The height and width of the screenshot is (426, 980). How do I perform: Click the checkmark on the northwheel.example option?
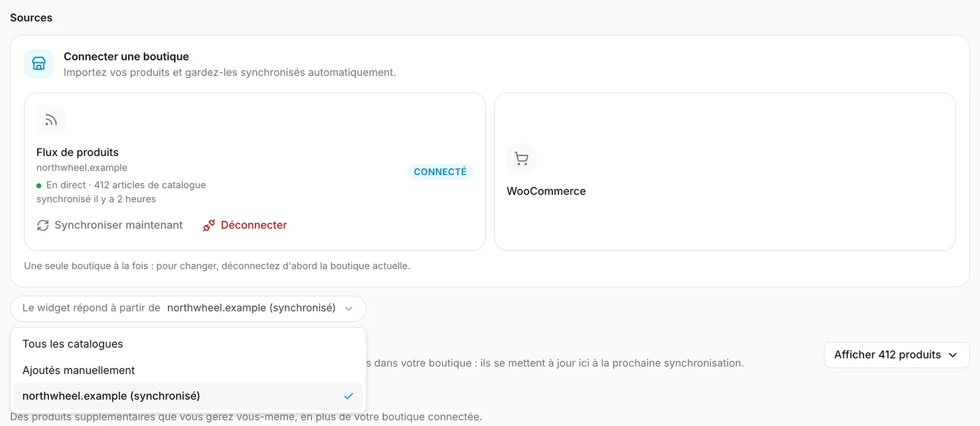tap(349, 396)
